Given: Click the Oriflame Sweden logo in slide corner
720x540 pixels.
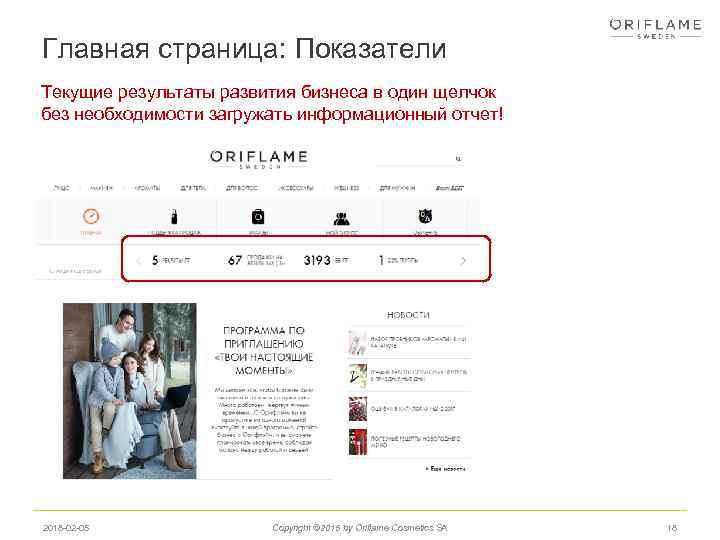Looking at the screenshot, I should pos(655,28).
